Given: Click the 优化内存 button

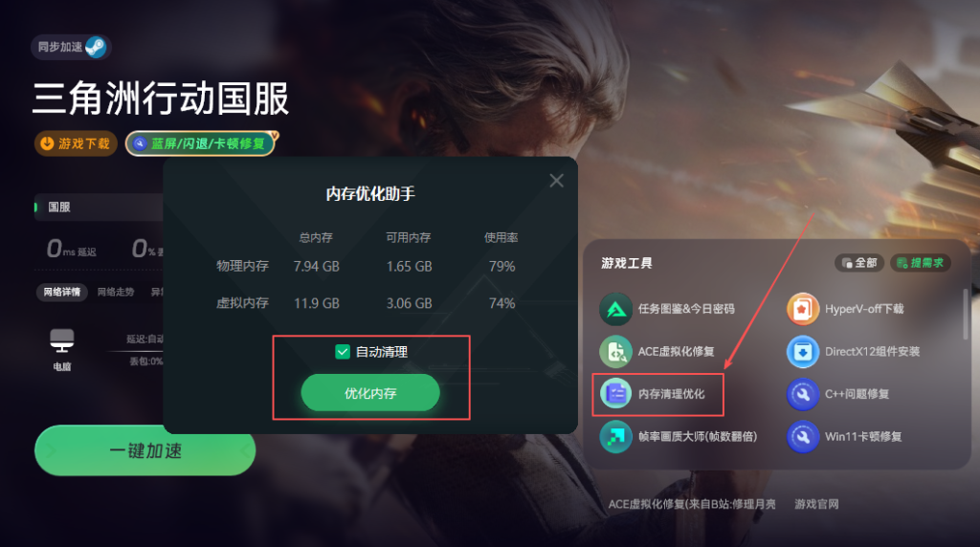Looking at the screenshot, I should (370, 393).
